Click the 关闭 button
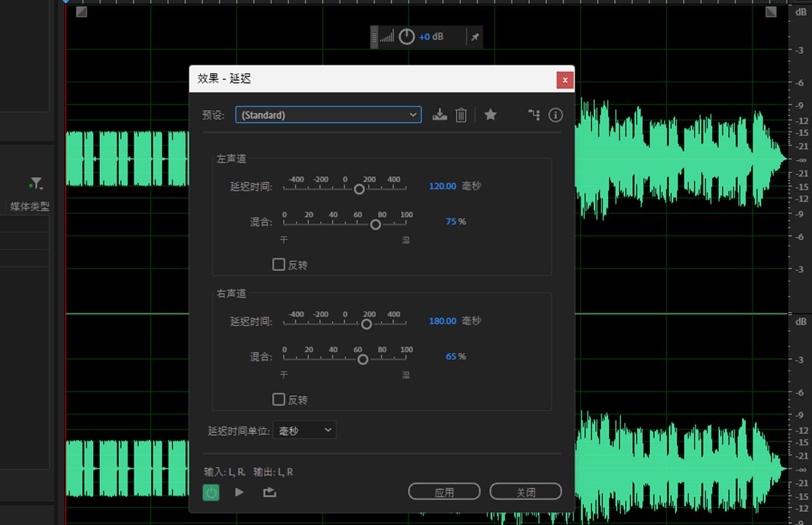 click(x=525, y=492)
